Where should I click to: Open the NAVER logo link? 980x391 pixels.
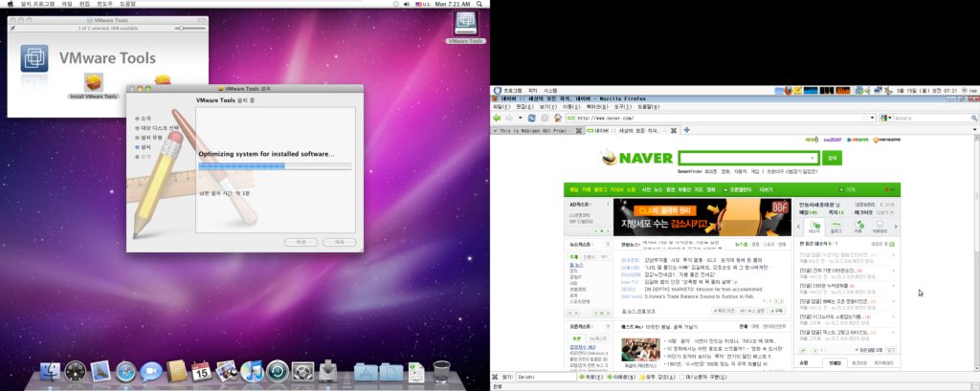tap(637, 158)
